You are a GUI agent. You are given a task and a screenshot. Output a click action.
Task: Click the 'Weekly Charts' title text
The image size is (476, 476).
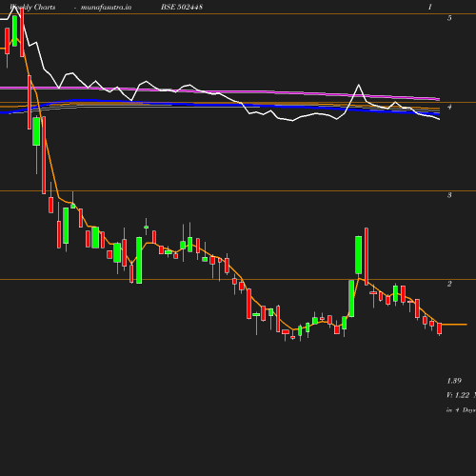click(32, 7)
